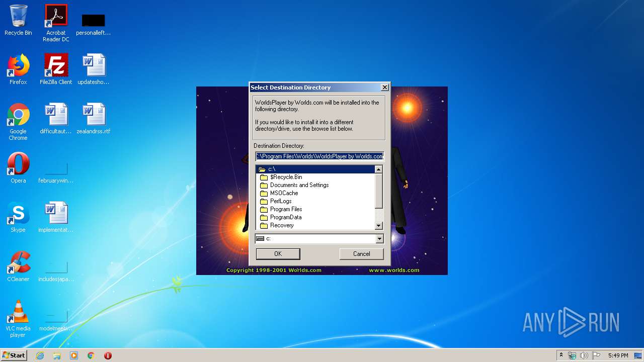644x362 pixels.
Task: Select the CCleaner desktop shortcut
Action: pos(18,266)
